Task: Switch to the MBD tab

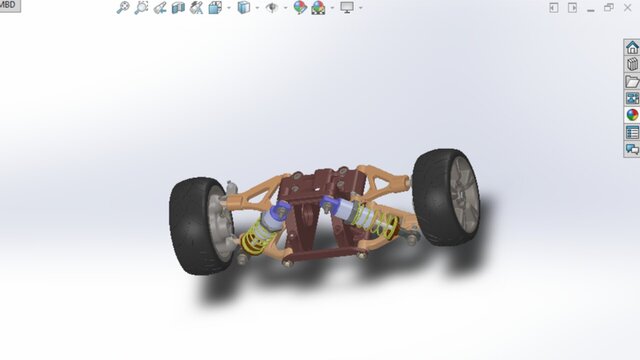Action: click(x=9, y=5)
